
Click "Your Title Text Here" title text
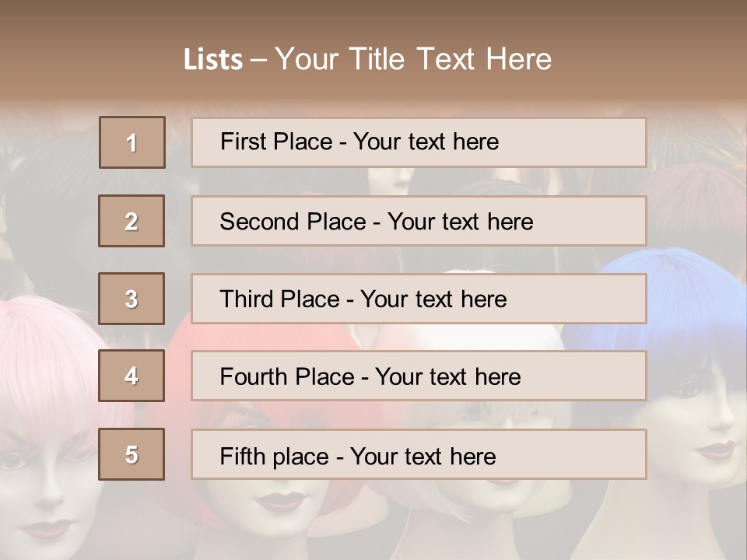coord(413,59)
